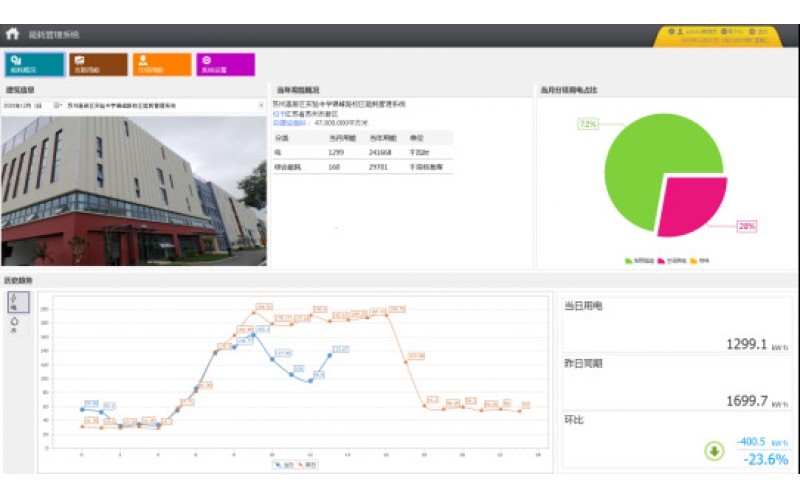Click the pink 28% pie slice
This screenshot has height=500, width=800.
[695, 207]
